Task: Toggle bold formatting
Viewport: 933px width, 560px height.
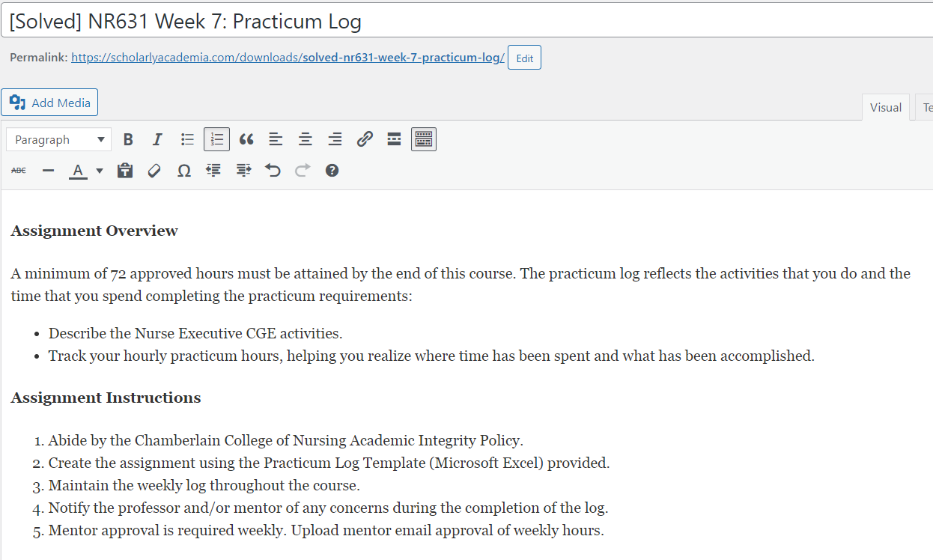Action: (x=128, y=139)
